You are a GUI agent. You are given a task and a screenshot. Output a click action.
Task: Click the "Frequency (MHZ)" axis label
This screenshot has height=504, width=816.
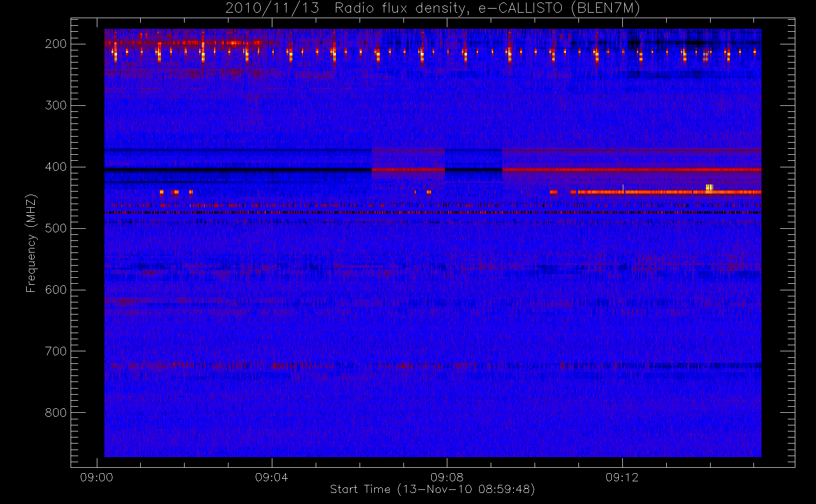[x=31, y=243]
